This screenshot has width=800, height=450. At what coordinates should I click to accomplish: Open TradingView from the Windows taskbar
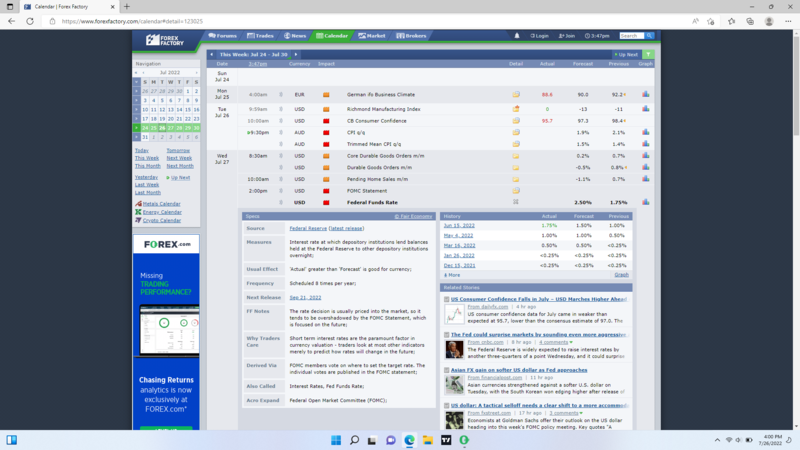[446, 440]
